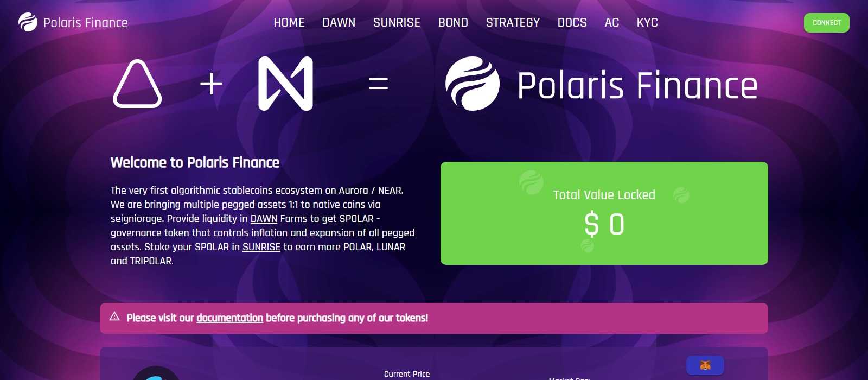The height and width of the screenshot is (380, 868).
Task: Go to the HOME page
Action: tap(289, 23)
